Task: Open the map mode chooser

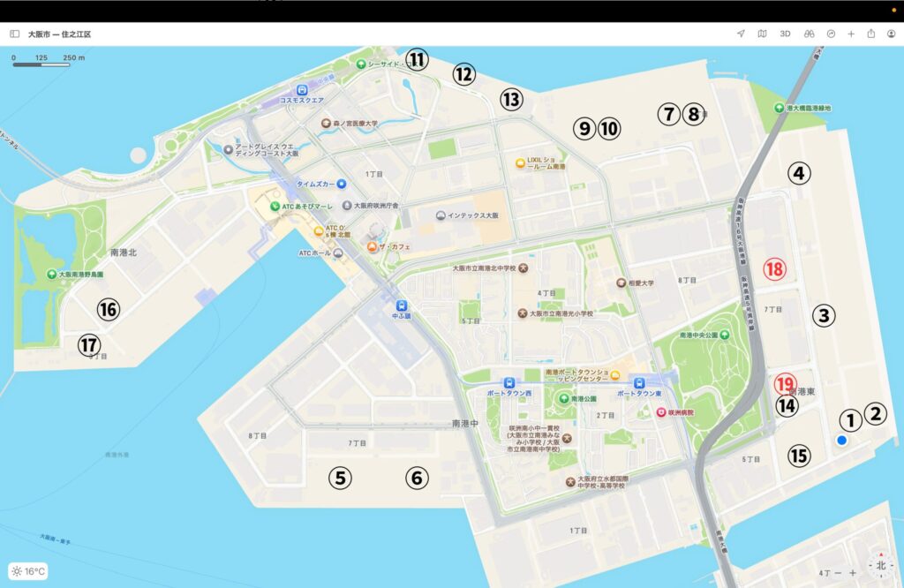Action: coord(762,34)
